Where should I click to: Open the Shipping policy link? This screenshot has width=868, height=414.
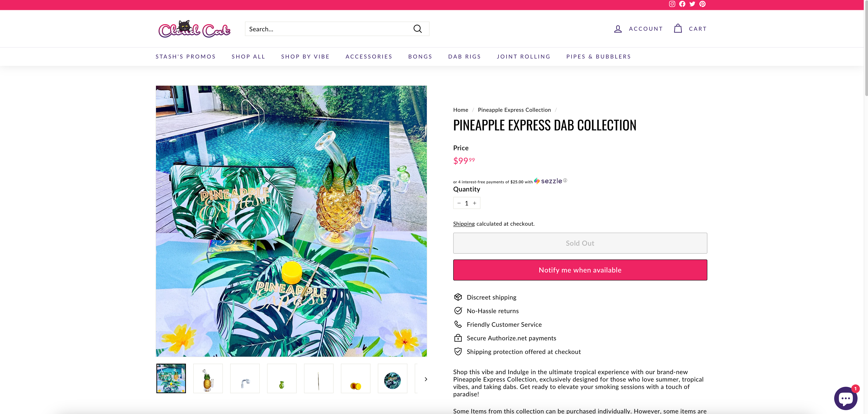point(464,224)
